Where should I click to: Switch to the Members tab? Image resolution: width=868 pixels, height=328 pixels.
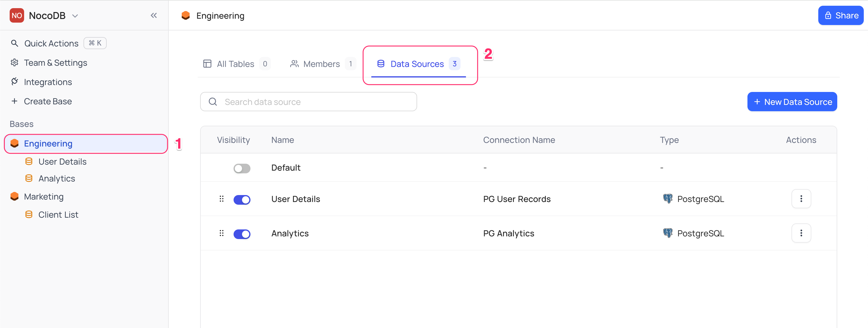click(321, 64)
